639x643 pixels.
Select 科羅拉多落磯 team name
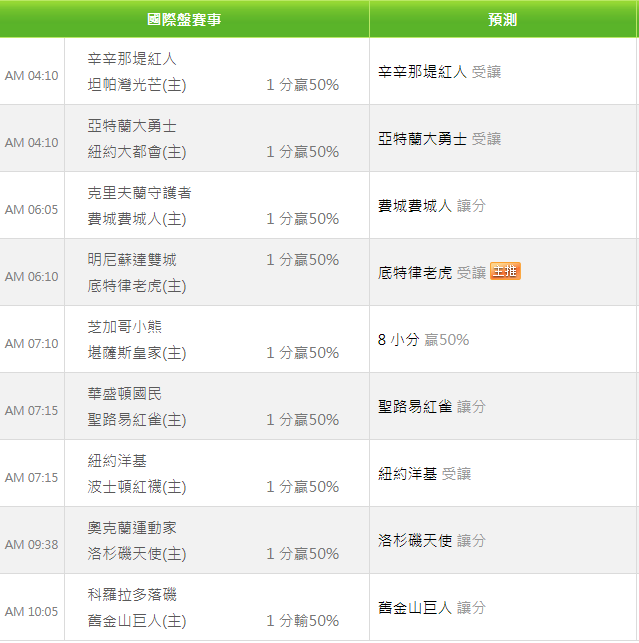click(132, 595)
